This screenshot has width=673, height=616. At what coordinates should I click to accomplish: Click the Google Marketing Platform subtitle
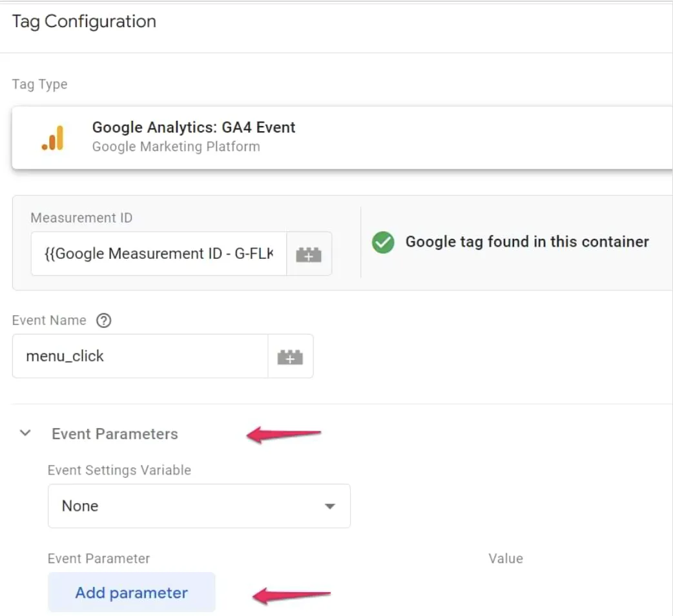tap(176, 147)
